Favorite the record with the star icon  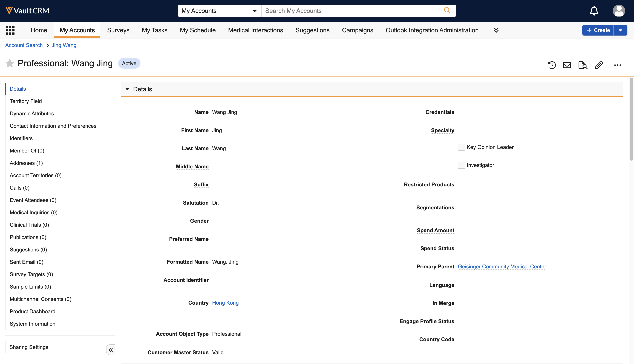(x=10, y=63)
